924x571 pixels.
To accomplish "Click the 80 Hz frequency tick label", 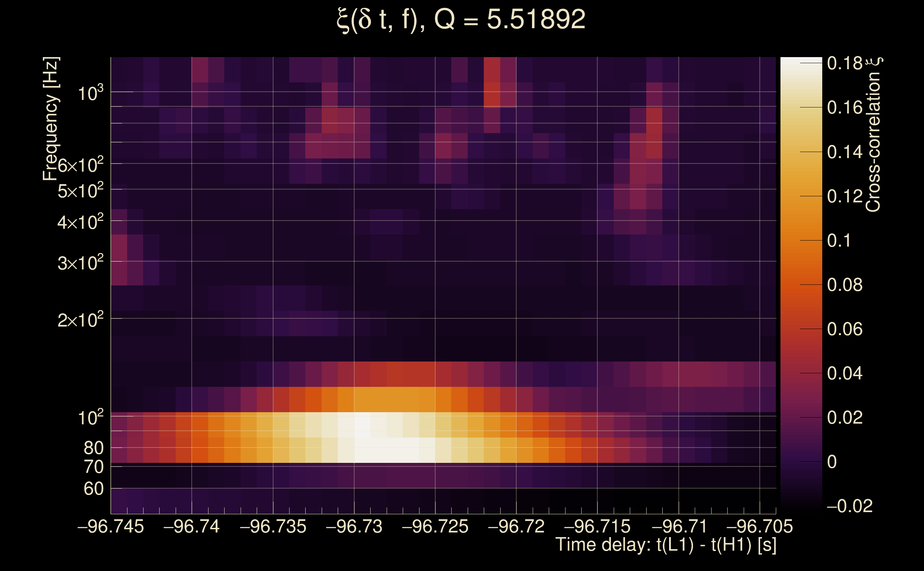I will pyautogui.click(x=94, y=448).
